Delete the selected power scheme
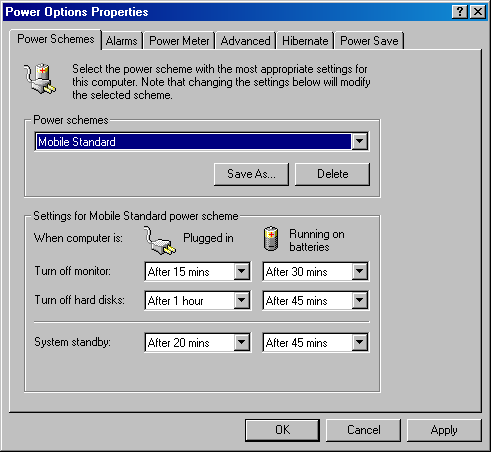The image size is (491, 452). tap(332, 174)
